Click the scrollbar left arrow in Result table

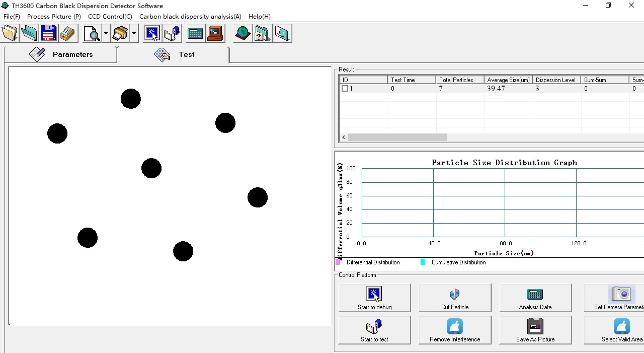click(344, 137)
